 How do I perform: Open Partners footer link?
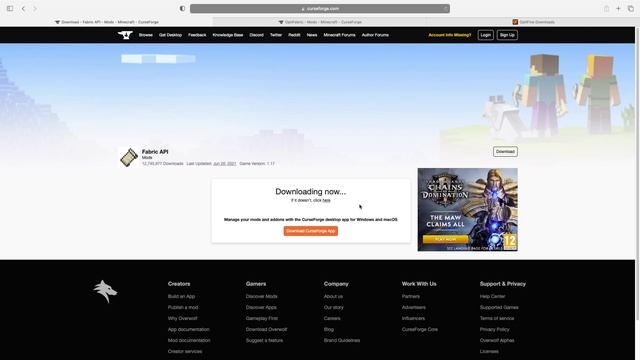point(411,296)
